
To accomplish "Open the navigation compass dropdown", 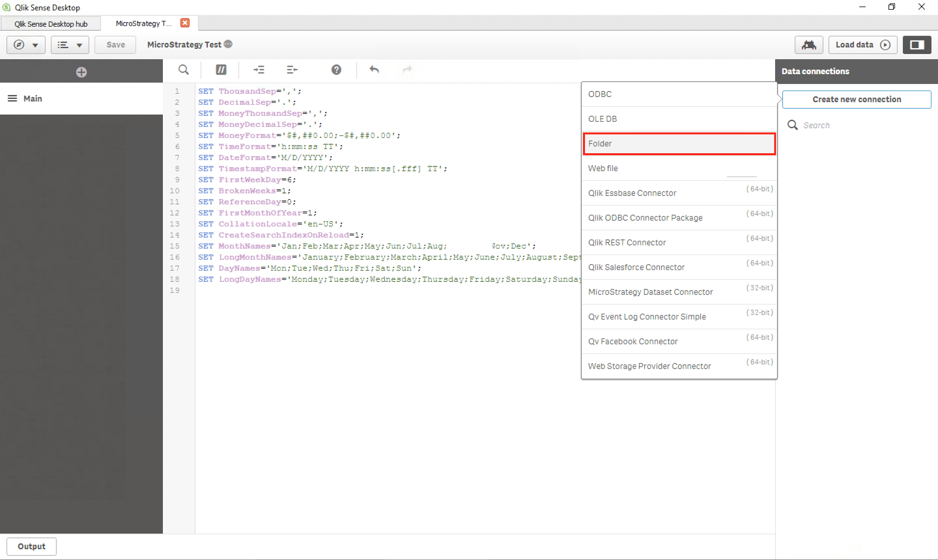I will coord(26,45).
